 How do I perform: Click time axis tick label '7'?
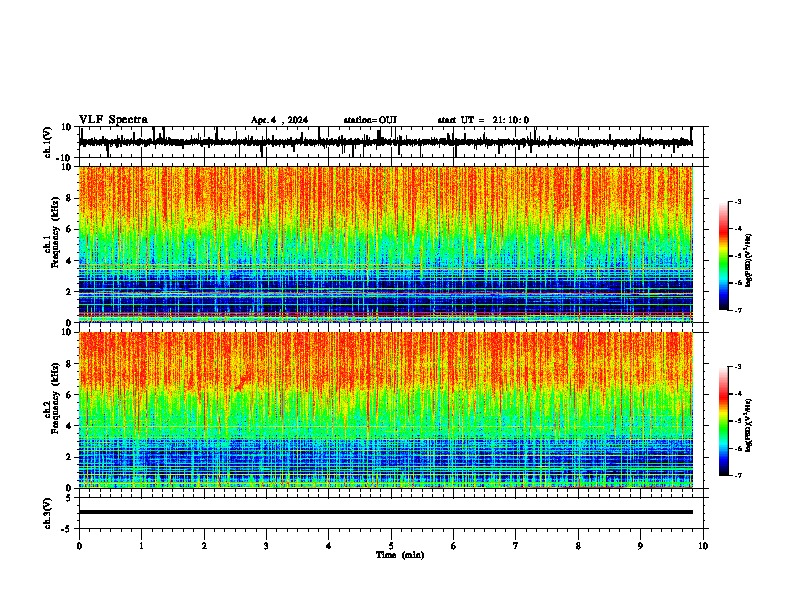tap(516, 546)
